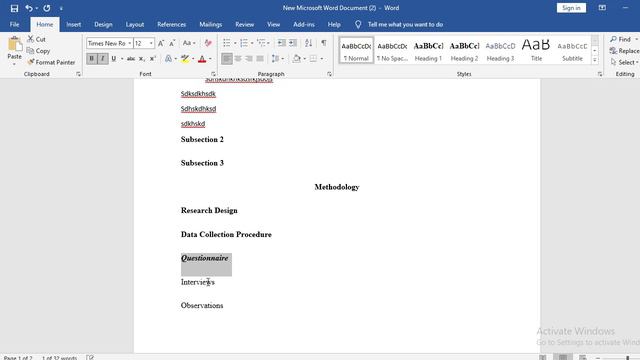Viewport: 640px width, 360px height.
Task: Click the Copy icon
Action: point(30,51)
